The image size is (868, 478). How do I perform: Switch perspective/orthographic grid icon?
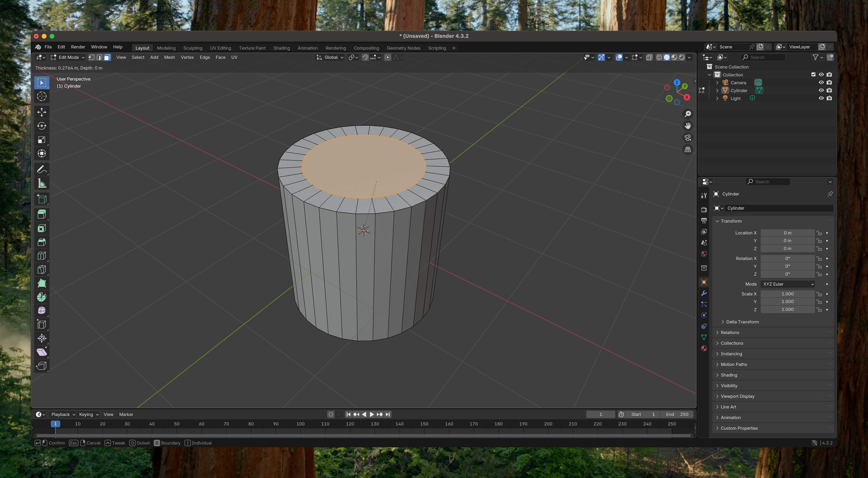pos(688,150)
